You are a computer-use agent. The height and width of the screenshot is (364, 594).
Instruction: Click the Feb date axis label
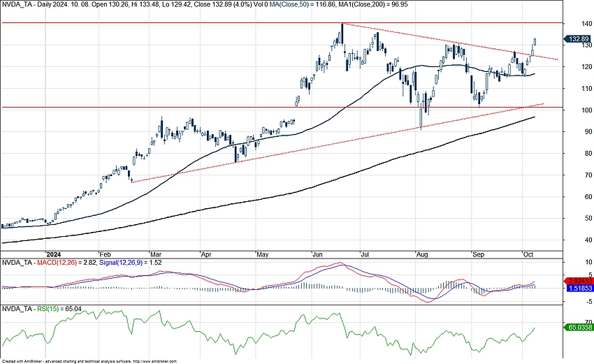(106, 254)
